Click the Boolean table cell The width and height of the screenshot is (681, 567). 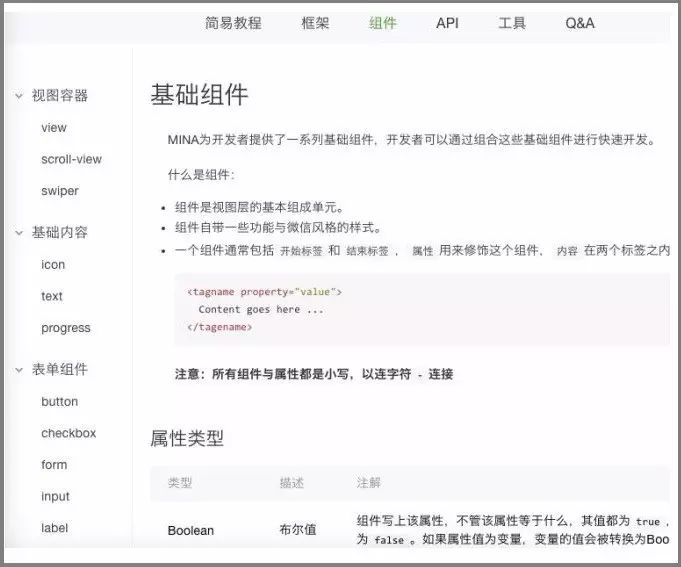tap(191, 531)
